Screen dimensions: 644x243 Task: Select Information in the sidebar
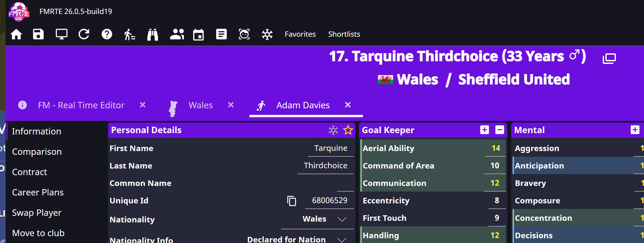click(x=37, y=131)
